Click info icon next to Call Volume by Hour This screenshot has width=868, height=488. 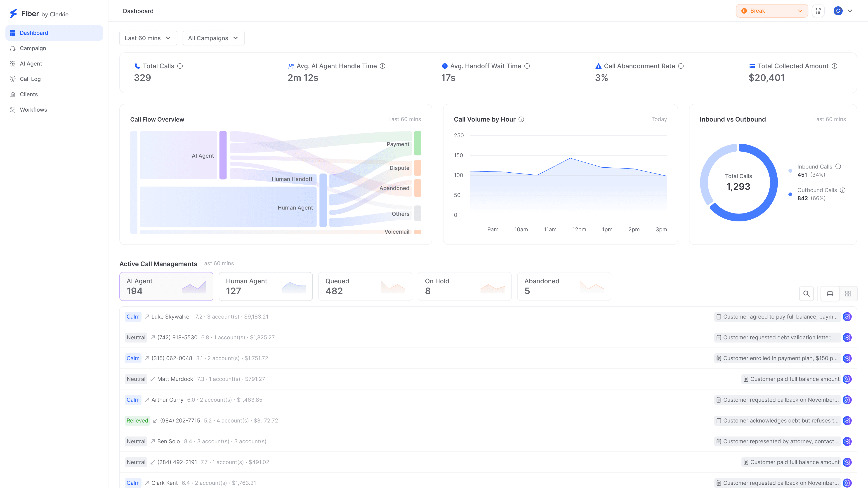pos(521,119)
